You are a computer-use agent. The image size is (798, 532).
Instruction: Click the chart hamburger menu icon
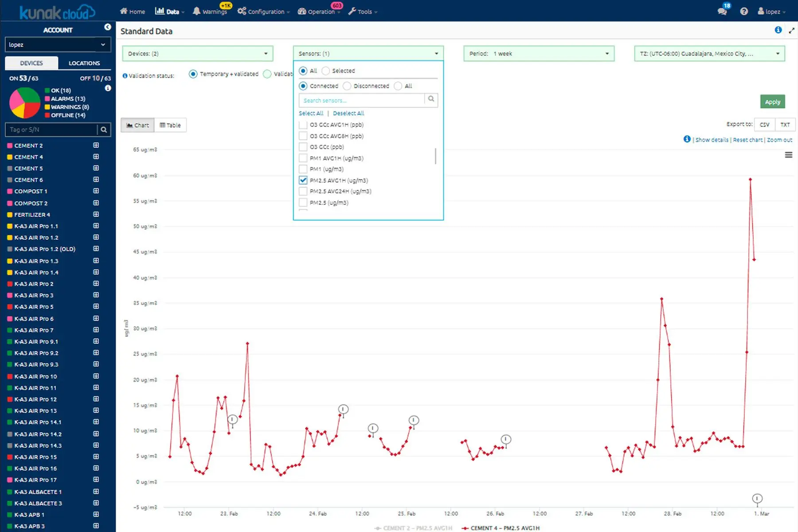pyautogui.click(x=789, y=155)
